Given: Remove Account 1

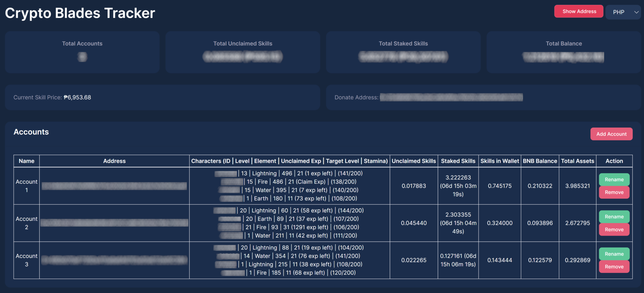Looking at the screenshot, I should click(x=614, y=193).
